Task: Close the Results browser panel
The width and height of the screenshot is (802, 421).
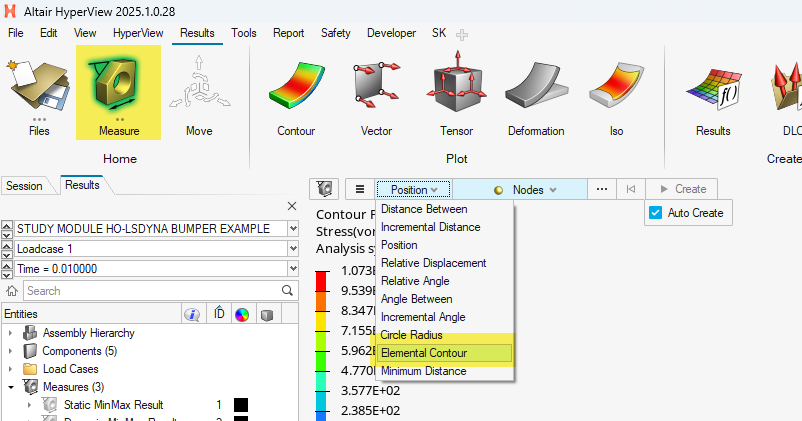Action: [292, 206]
